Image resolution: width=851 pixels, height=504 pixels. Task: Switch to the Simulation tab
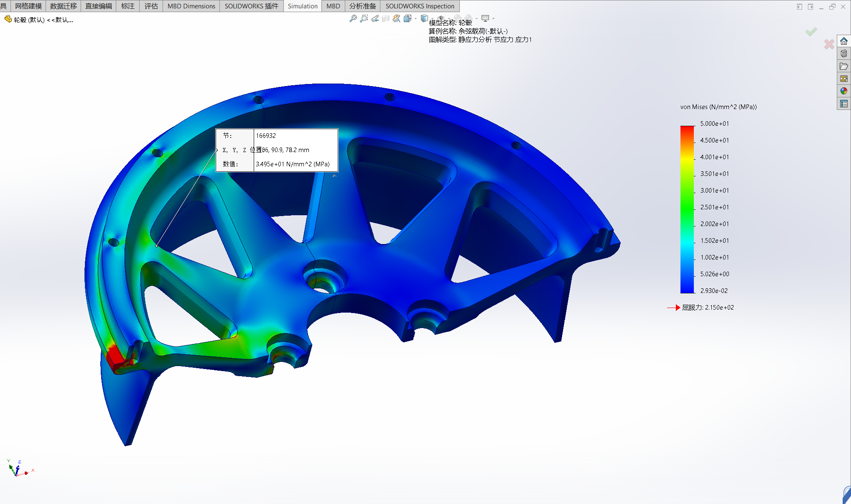pos(302,6)
